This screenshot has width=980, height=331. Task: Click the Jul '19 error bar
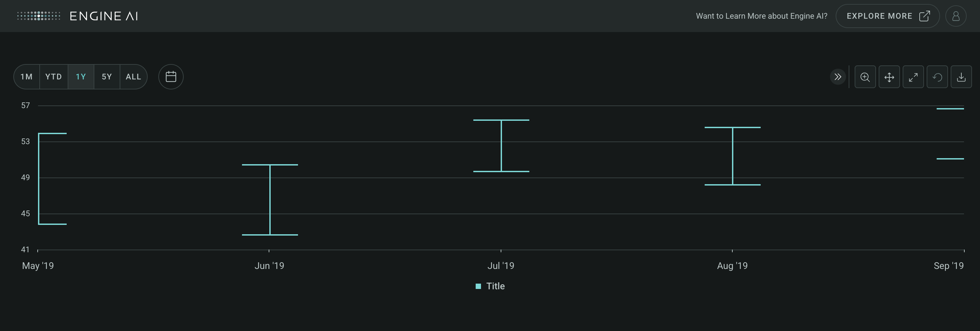tap(501, 145)
